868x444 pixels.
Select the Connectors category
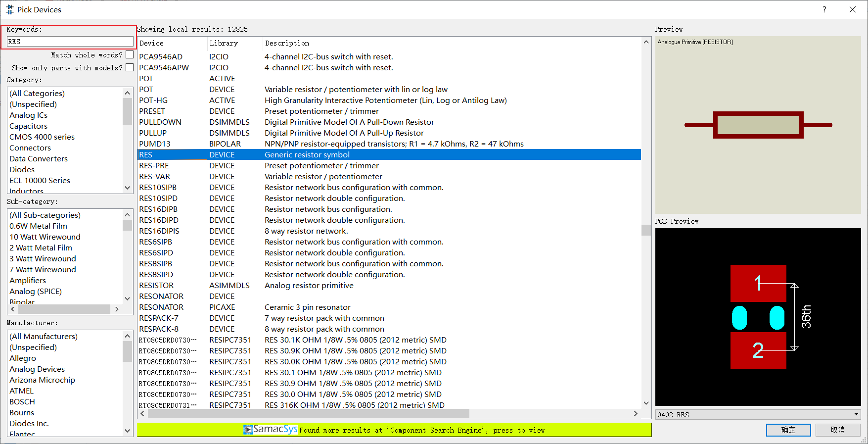point(30,148)
